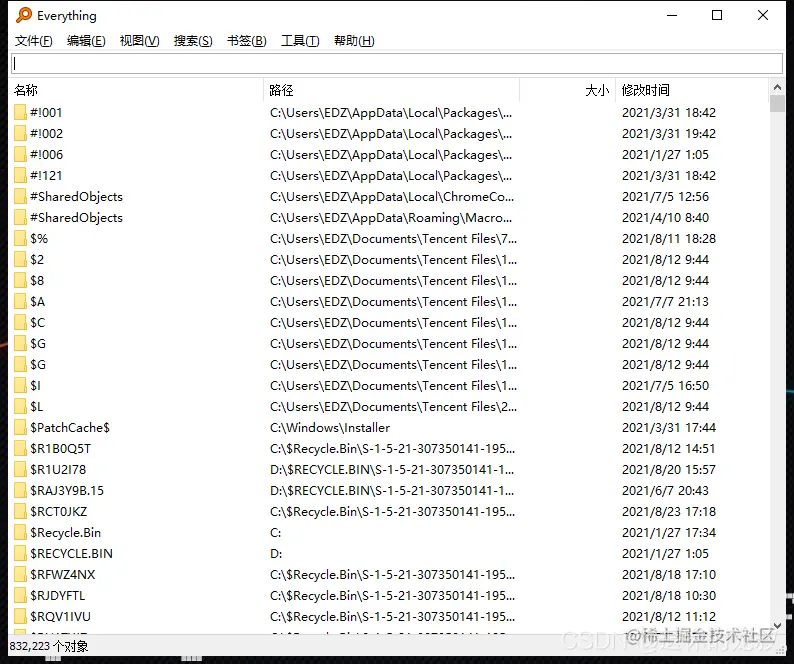
Task: Click path C:\Windows\Installer
Action: (x=330, y=428)
